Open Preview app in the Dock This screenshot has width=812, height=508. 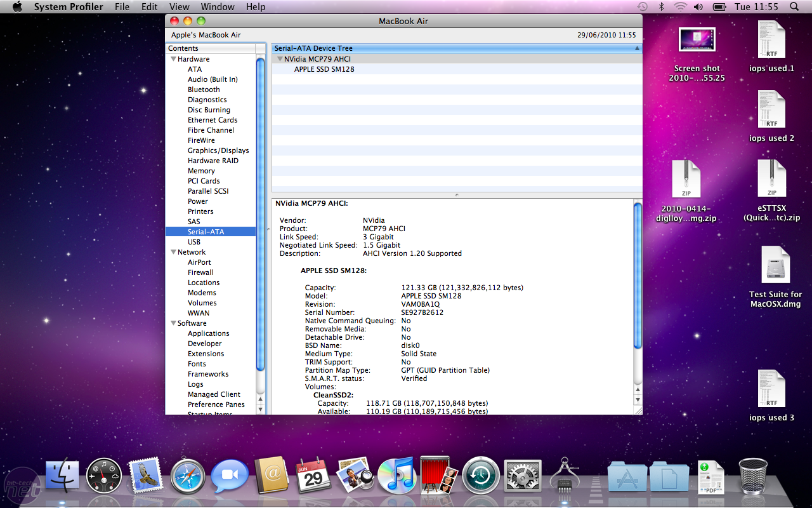tap(355, 476)
